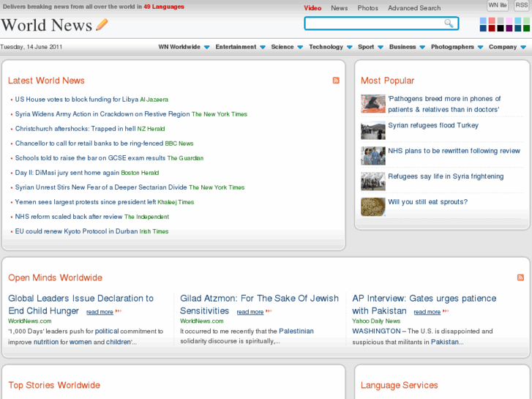This screenshot has height=399, width=532.
Task: Expand the WN Worldwide menu arrow
Action: pos(206,47)
